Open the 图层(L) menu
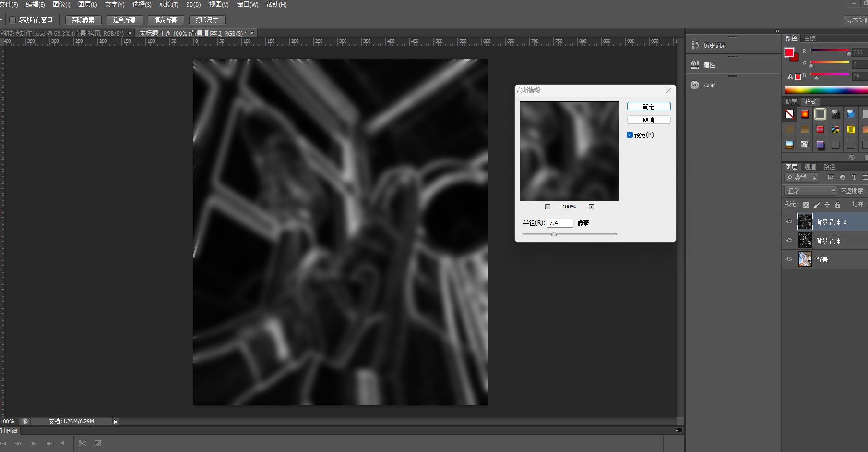The image size is (868, 452). [88, 5]
